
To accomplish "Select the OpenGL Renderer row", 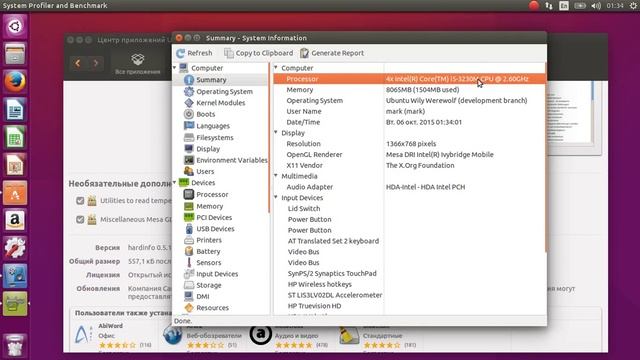I will (409, 154).
